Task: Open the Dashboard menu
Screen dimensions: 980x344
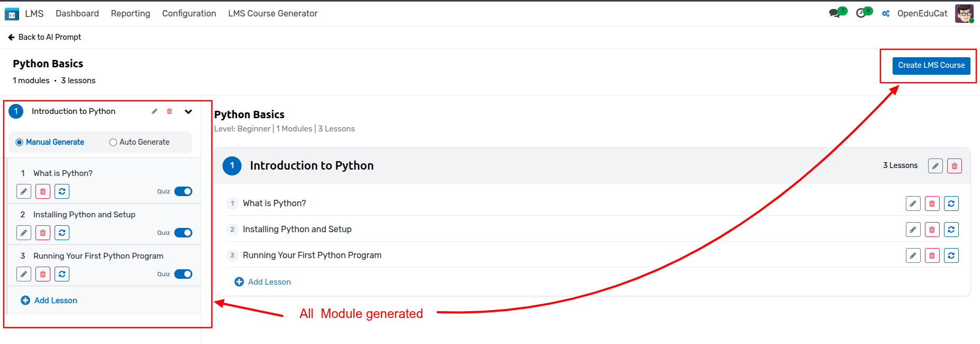Action: click(x=77, y=13)
